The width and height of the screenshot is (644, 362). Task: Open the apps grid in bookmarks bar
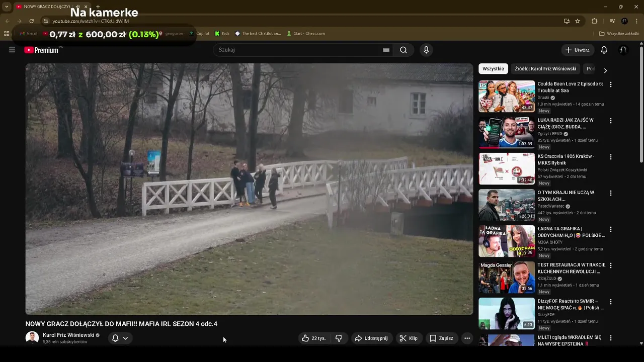pyautogui.click(x=7, y=34)
